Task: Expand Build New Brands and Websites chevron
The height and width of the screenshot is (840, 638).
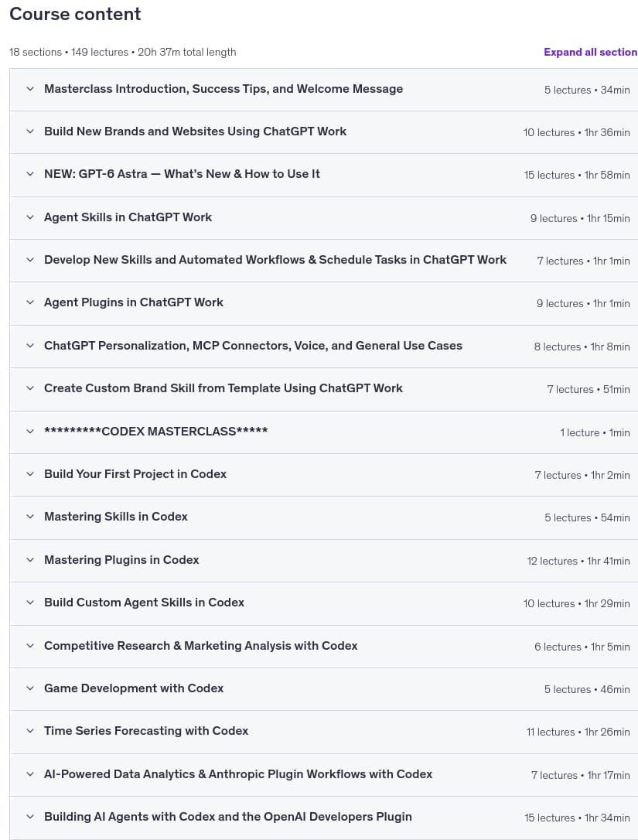Action: click(30, 131)
